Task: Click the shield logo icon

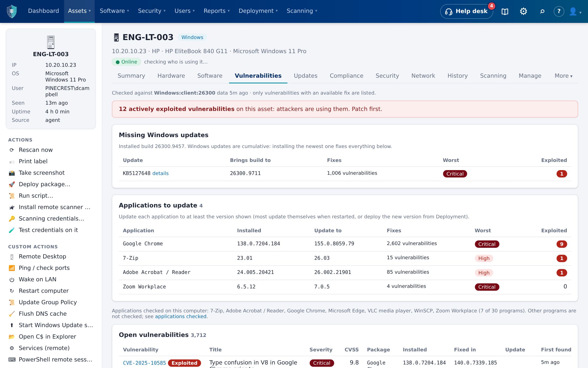Action: [12, 11]
